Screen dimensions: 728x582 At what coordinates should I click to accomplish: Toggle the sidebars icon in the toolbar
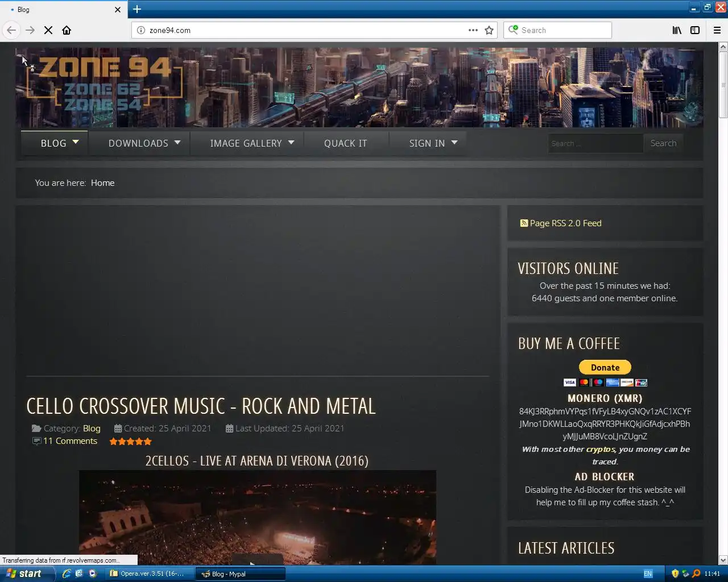coord(695,30)
